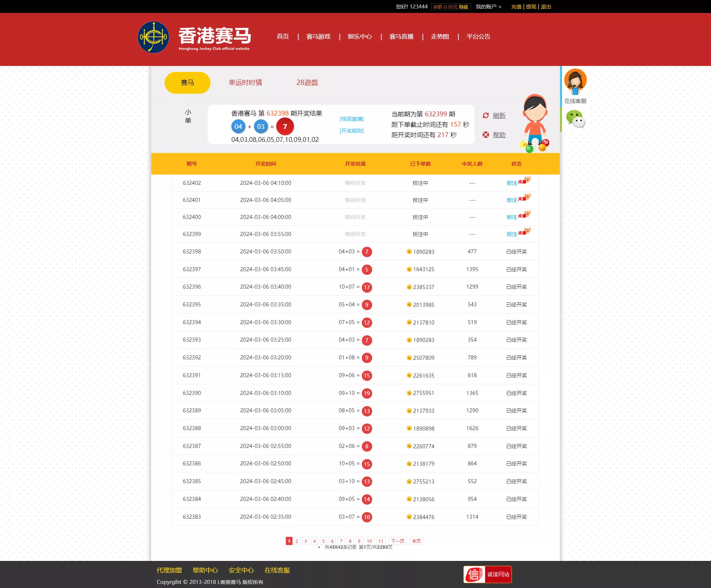Image resolution: width=711 pixels, height=588 pixels.
Task: Select page 5 in pagination
Action: (x=323, y=541)
